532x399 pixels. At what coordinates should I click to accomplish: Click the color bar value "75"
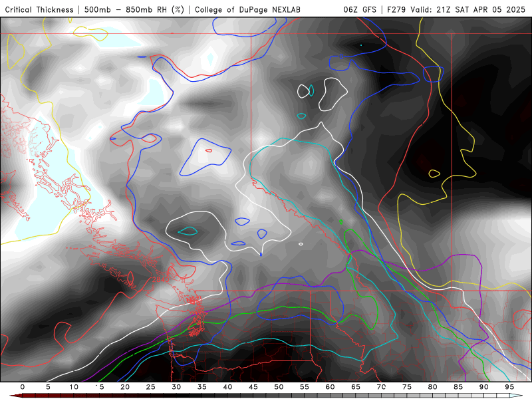407,387
